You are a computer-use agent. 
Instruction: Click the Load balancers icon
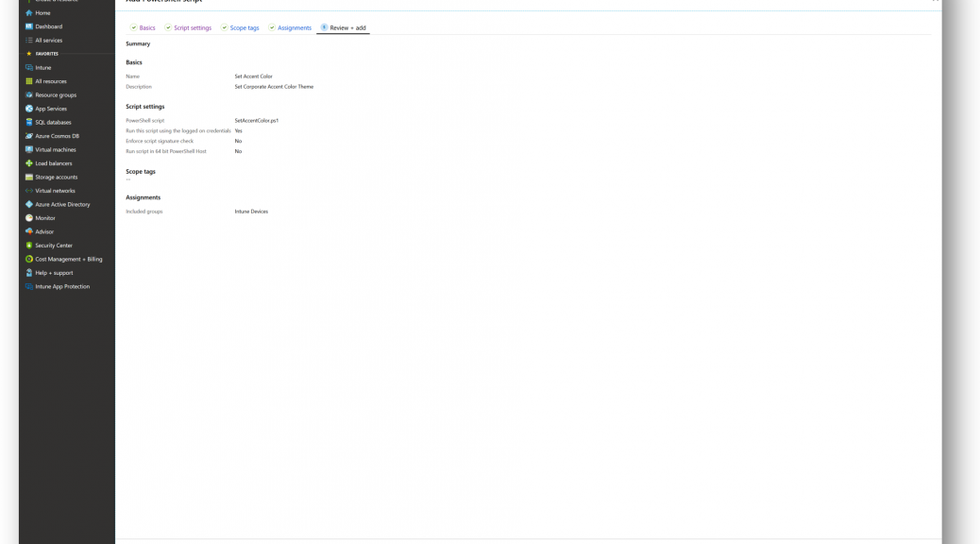click(28, 163)
